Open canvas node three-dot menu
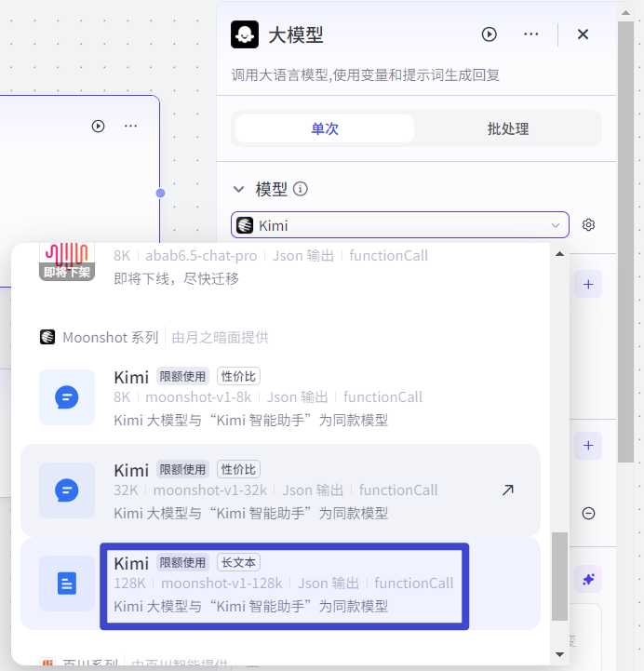644x671 pixels. point(130,126)
